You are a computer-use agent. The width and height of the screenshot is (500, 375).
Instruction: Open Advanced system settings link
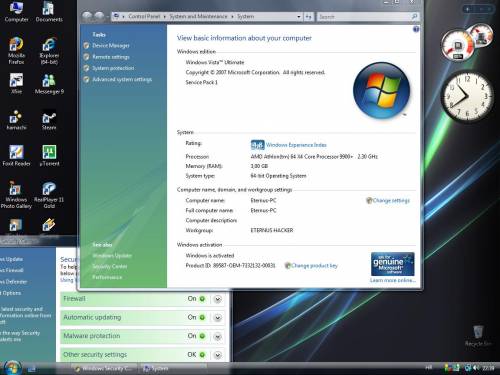click(122, 79)
